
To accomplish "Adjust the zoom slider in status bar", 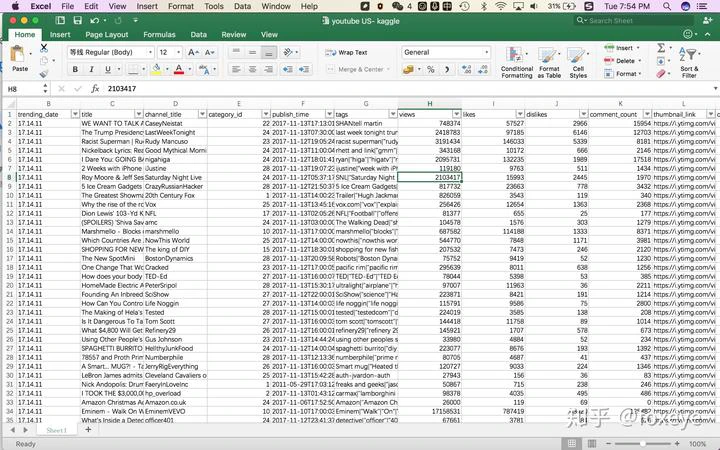I will pyautogui.click(x=642, y=444).
